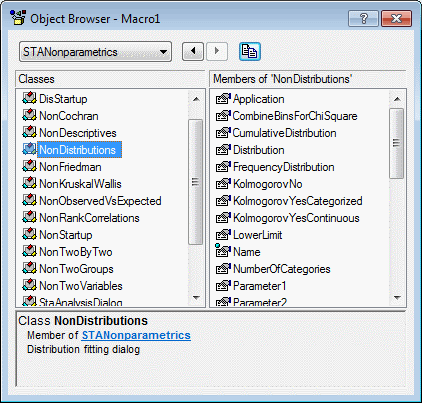
Task: Select the NumberOfCategories member name
Action: tap(282, 269)
